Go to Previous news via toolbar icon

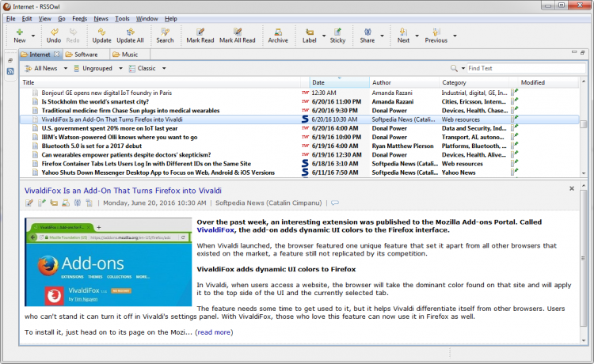point(436,32)
